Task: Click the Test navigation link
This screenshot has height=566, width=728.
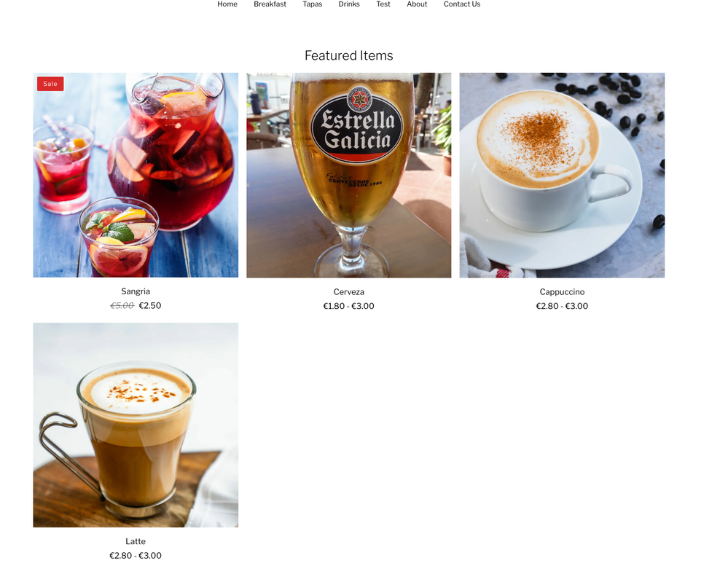Action: 383,4
